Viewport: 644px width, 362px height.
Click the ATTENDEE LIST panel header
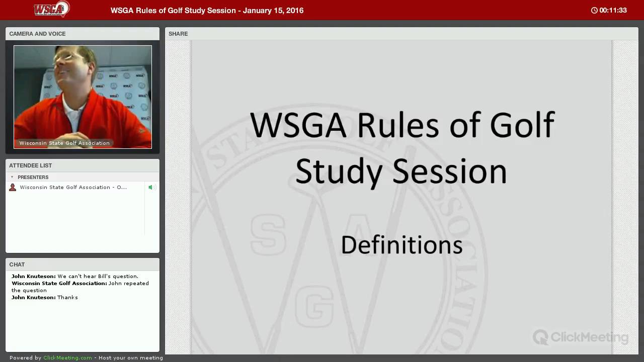pyautogui.click(x=83, y=165)
